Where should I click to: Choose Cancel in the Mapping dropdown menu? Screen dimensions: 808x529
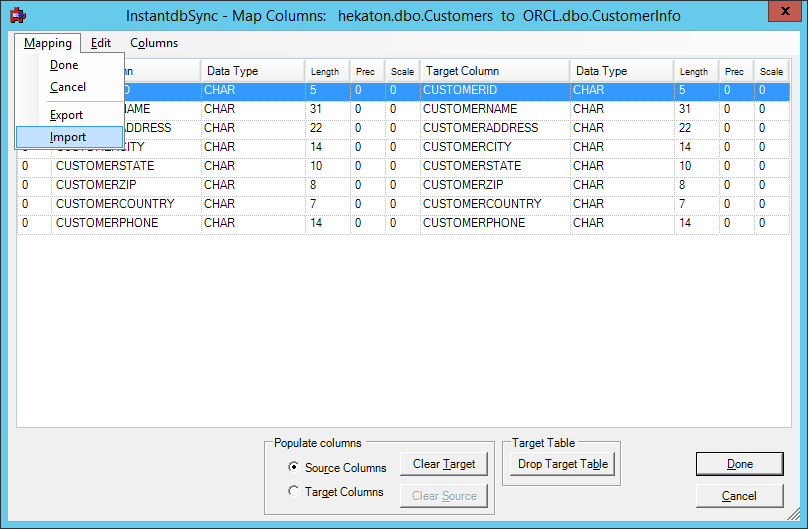(x=68, y=87)
